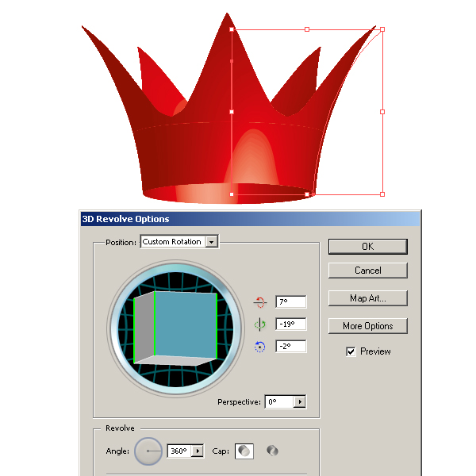Screen dimensions: 476x476
Task: Click the OK button
Action: tap(367, 247)
